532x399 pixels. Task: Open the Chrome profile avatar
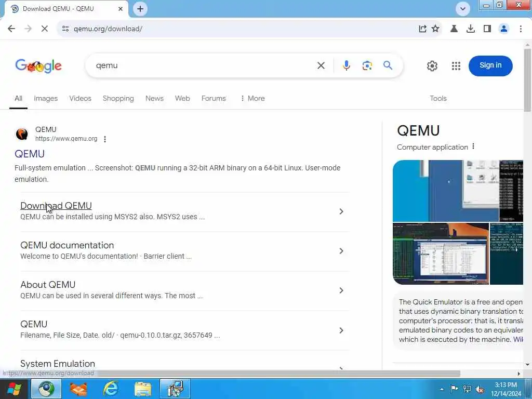(504, 29)
